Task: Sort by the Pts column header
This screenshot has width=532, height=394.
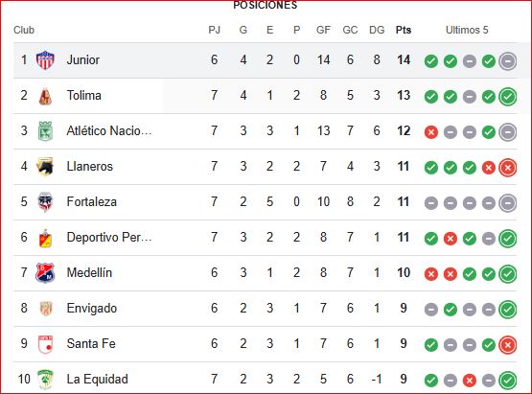Action: (x=404, y=30)
